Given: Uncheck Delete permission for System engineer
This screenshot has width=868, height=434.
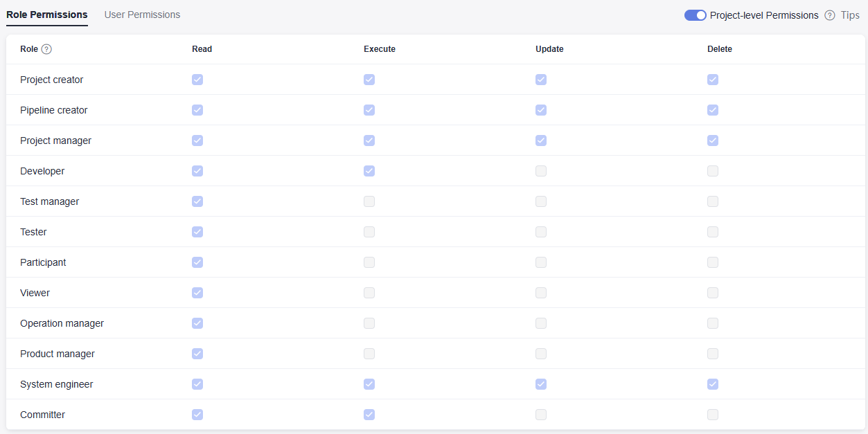Looking at the screenshot, I should coord(713,384).
